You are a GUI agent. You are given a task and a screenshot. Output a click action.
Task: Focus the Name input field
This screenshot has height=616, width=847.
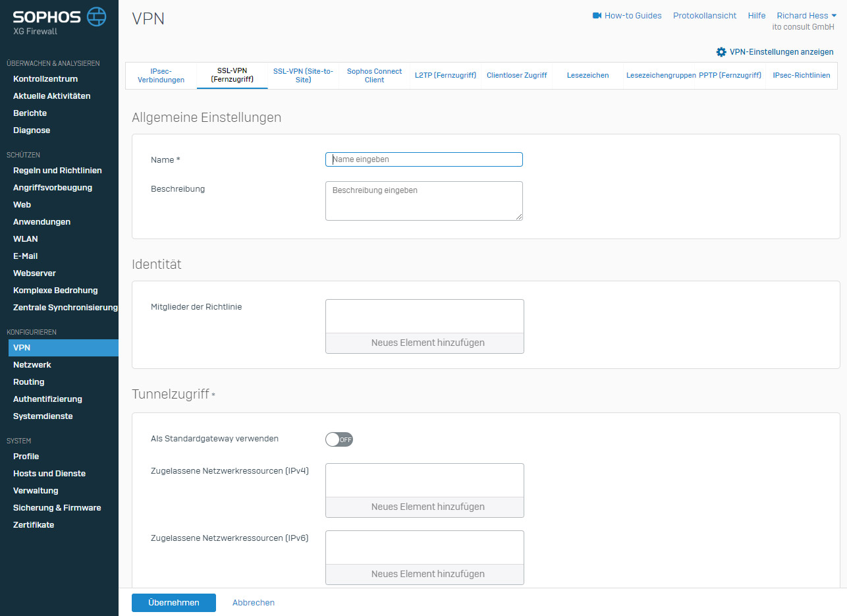coord(423,159)
